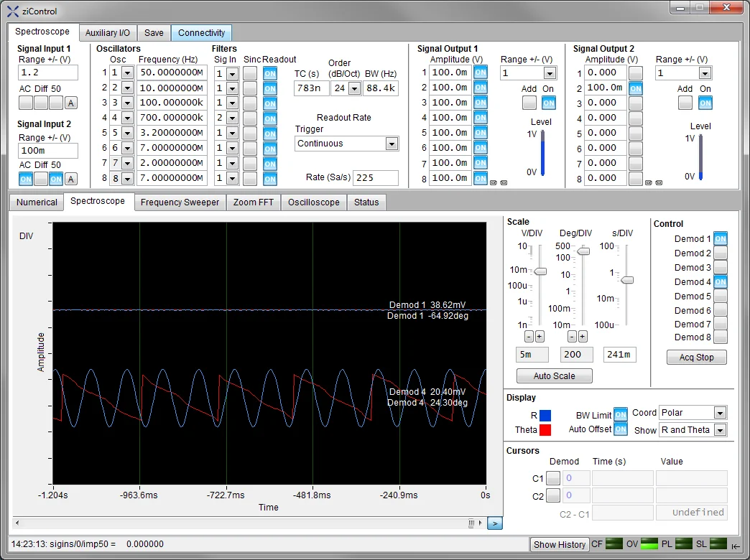
Task: Click the TC (s) field 783n
Action: [x=311, y=88]
